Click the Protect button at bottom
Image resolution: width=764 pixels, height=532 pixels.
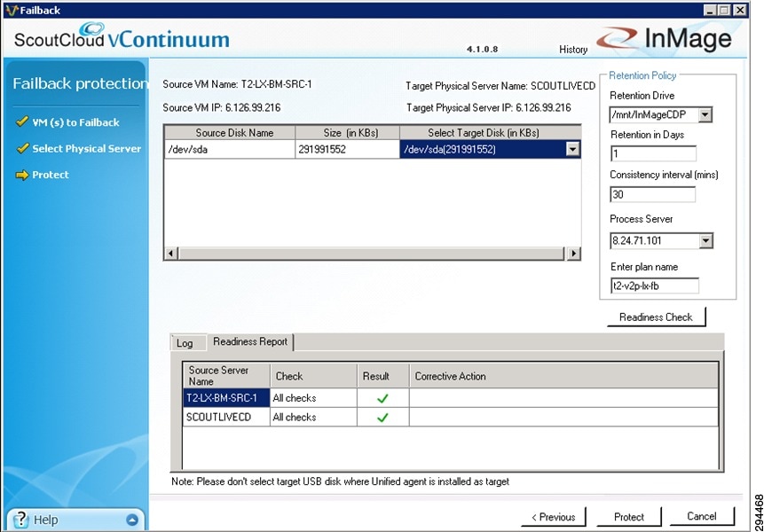coord(628,517)
